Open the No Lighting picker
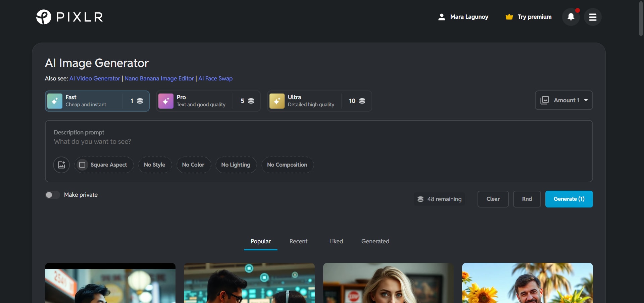Screen dimensions: 644x303 236,165
